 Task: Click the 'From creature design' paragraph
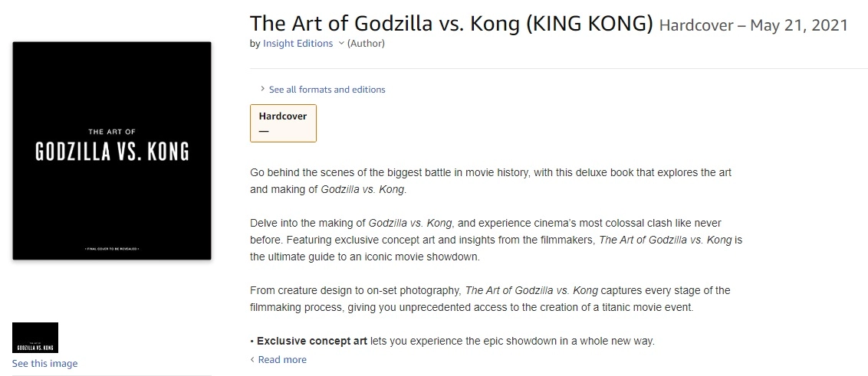tap(490, 299)
